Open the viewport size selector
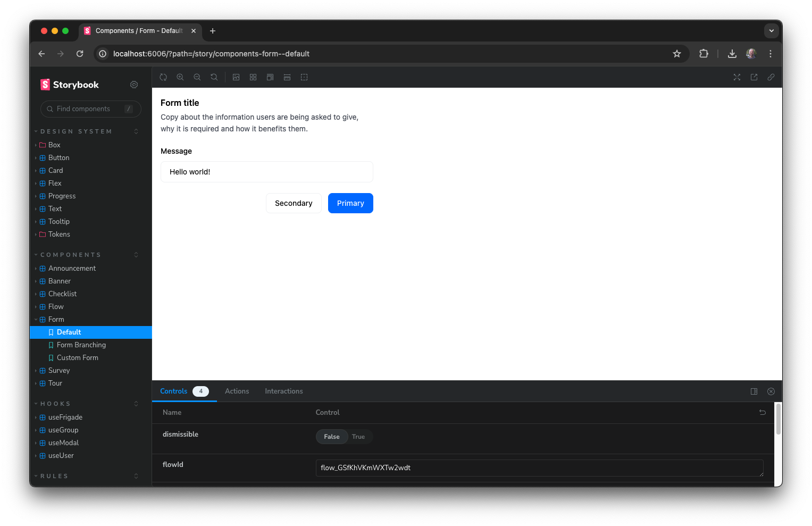Screen dimensions: 812x526 click(270, 77)
